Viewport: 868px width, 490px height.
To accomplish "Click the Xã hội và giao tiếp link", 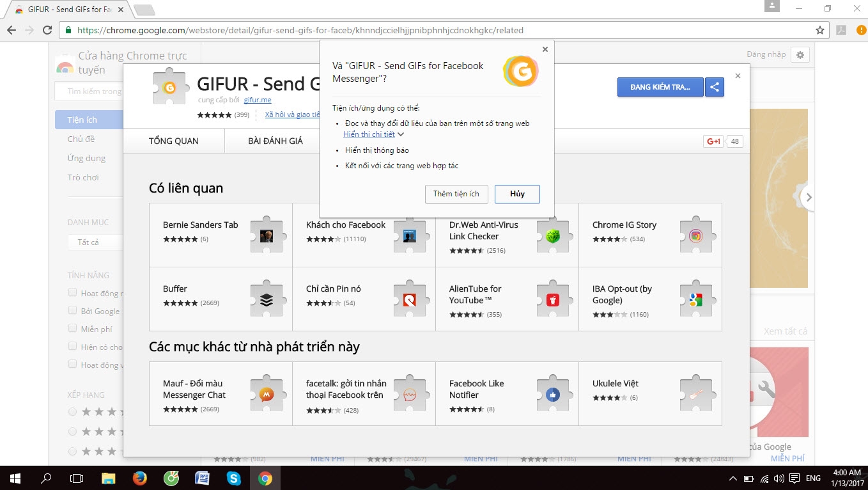I will [x=292, y=115].
